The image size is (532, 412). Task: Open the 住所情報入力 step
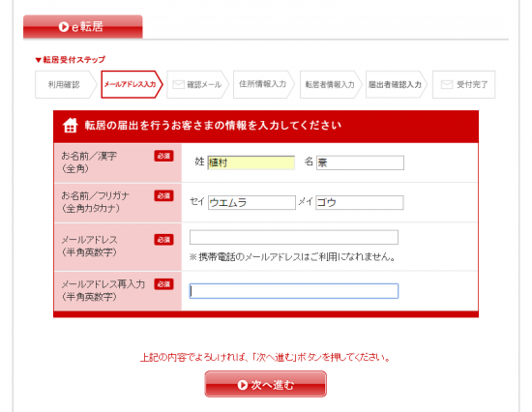[x=264, y=84]
